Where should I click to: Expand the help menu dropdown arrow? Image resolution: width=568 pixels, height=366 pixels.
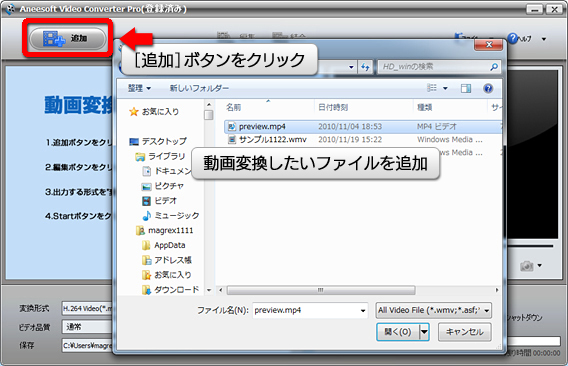[544, 39]
